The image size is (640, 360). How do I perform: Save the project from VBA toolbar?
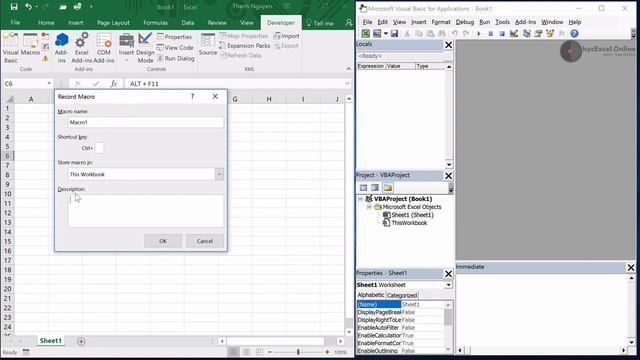[394, 33]
